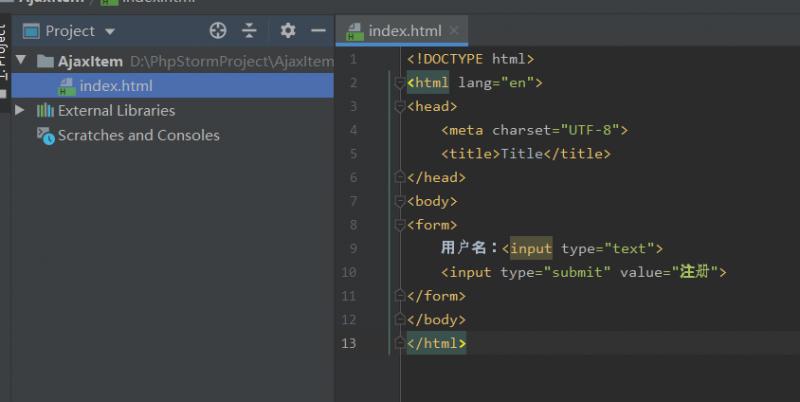Close the index.html editor tab
800x402 pixels.
click(454, 31)
